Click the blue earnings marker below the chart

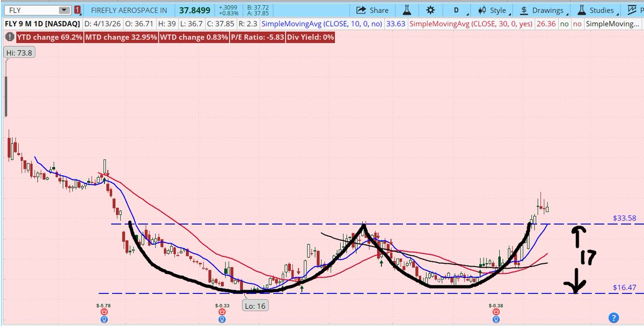(104, 319)
